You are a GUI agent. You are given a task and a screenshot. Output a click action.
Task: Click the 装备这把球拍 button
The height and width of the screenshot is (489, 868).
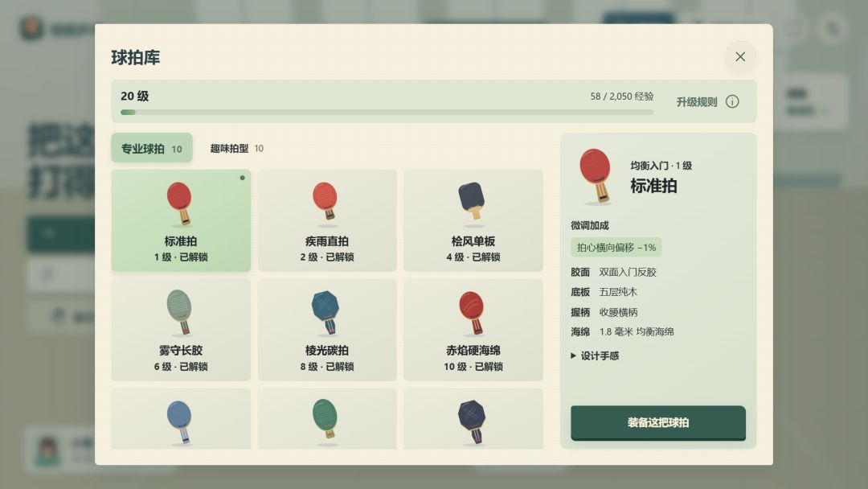pos(657,422)
